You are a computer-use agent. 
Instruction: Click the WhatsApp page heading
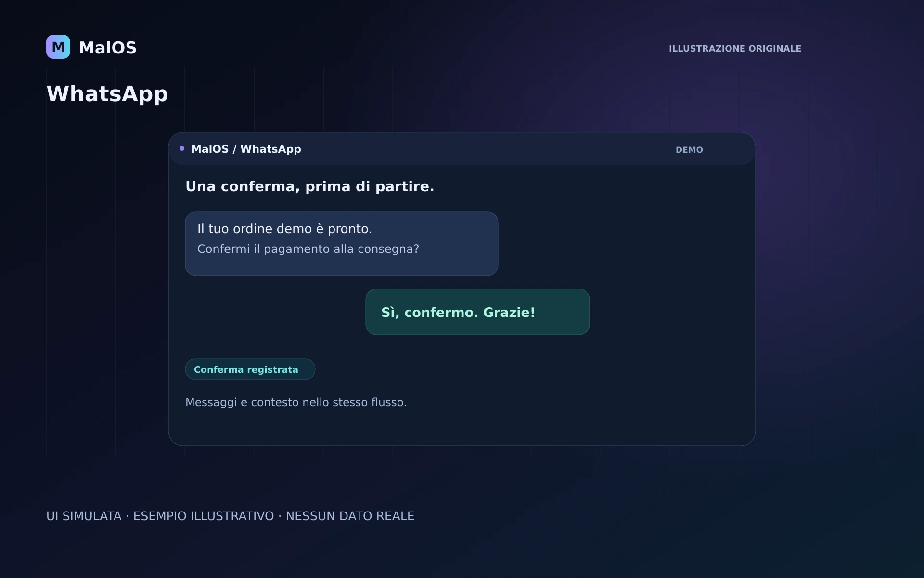point(107,94)
